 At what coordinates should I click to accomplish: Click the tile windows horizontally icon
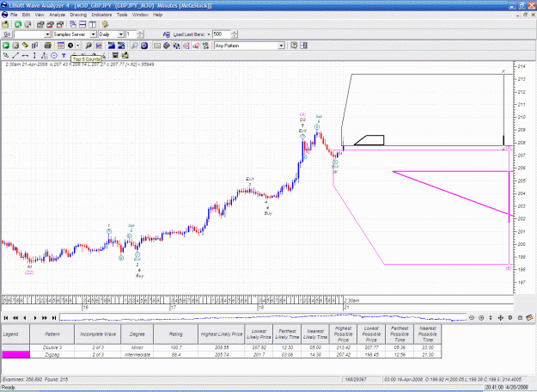coord(82,24)
